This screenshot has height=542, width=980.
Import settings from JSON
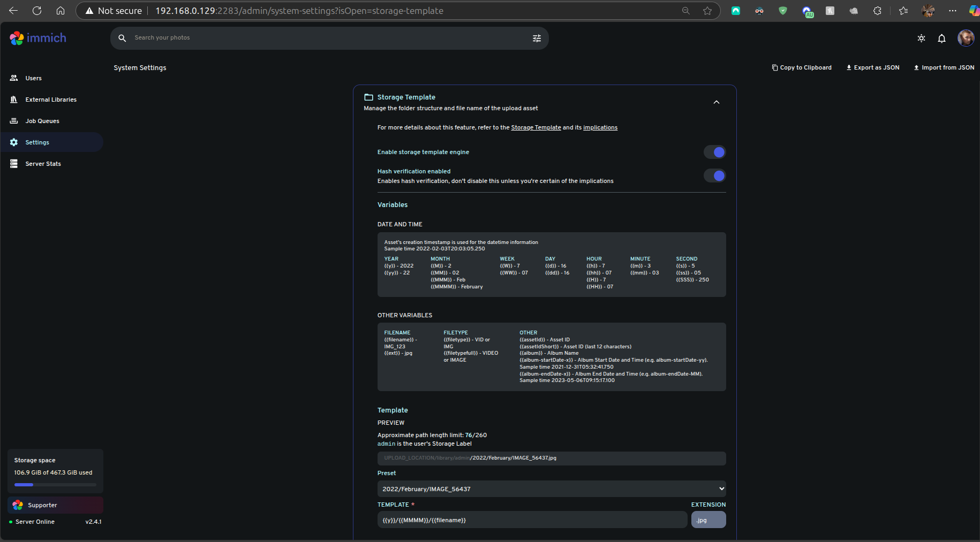[x=944, y=67]
